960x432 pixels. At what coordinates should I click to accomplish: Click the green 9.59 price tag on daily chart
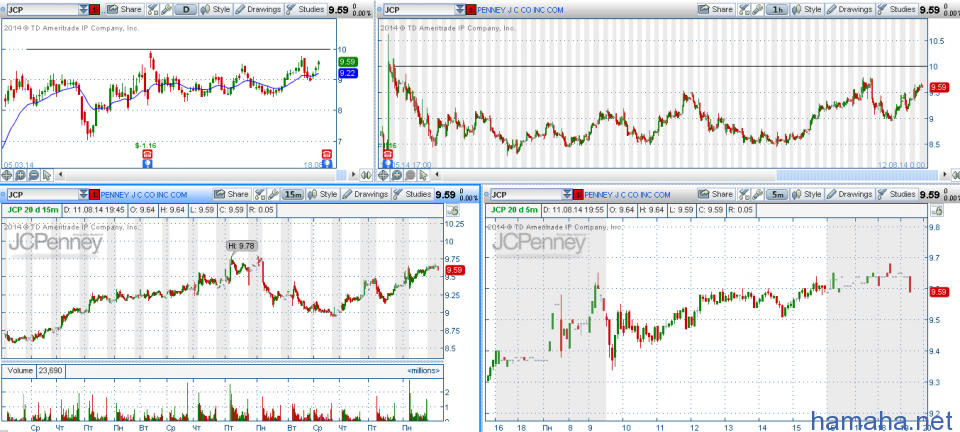tap(347, 62)
